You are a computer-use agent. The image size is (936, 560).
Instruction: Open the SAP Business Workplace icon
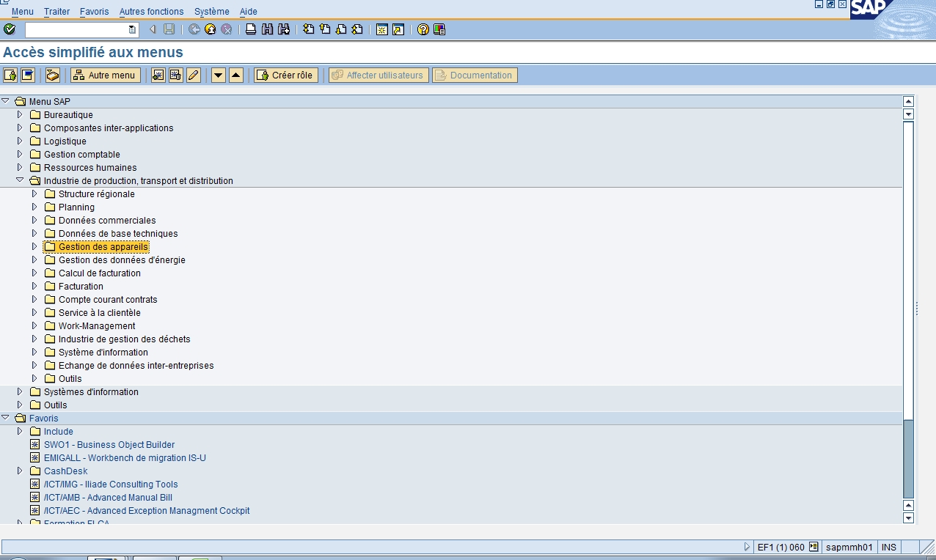click(53, 75)
